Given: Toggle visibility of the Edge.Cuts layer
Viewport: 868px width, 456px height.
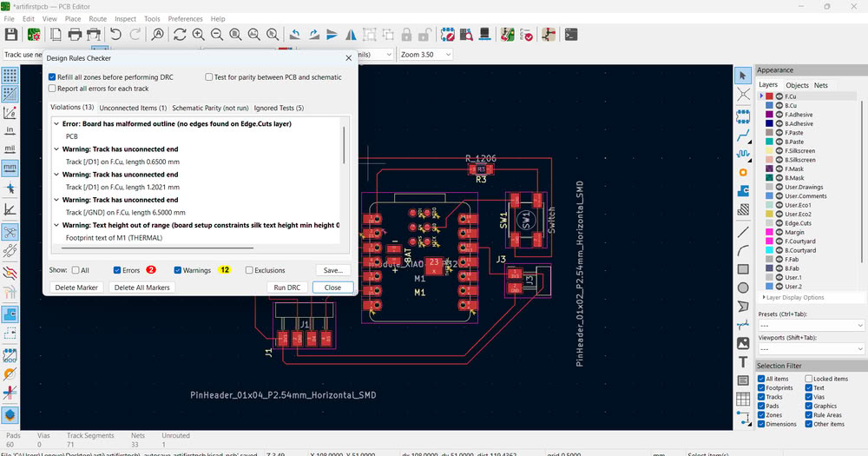Looking at the screenshot, I should (779, 223).
